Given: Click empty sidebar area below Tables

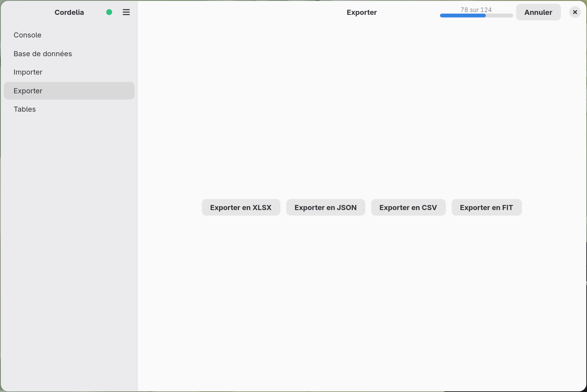Looking at the screenshot, I should pyautogui.click(x=69, y=254).
